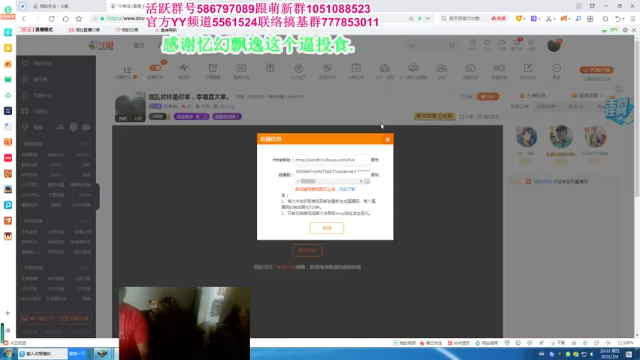Open the first avatar in right ranking panel
This screenshot has height=360, width=640.
(526, 137)
